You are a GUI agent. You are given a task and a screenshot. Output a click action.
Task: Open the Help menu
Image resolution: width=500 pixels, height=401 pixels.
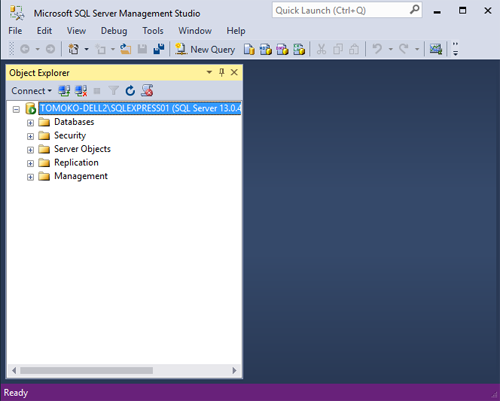tap(236, 31)
